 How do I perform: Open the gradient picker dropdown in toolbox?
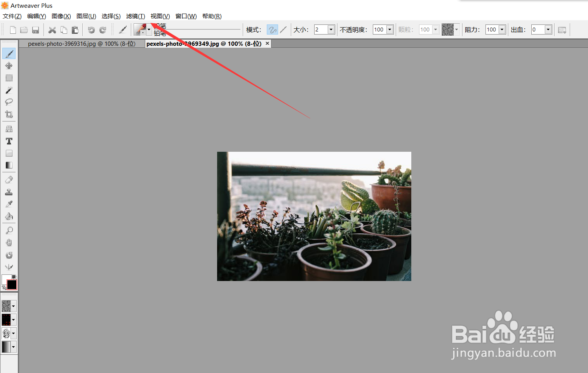[14, 347]
